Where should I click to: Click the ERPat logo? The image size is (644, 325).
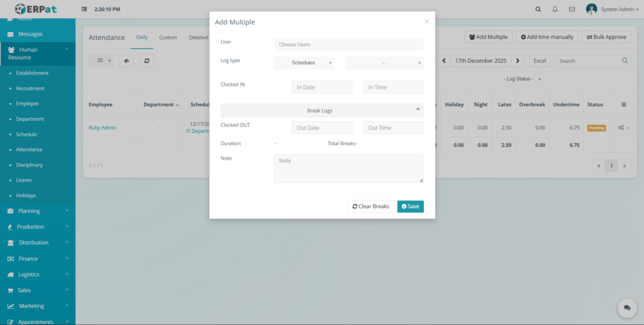pos(37,9)
